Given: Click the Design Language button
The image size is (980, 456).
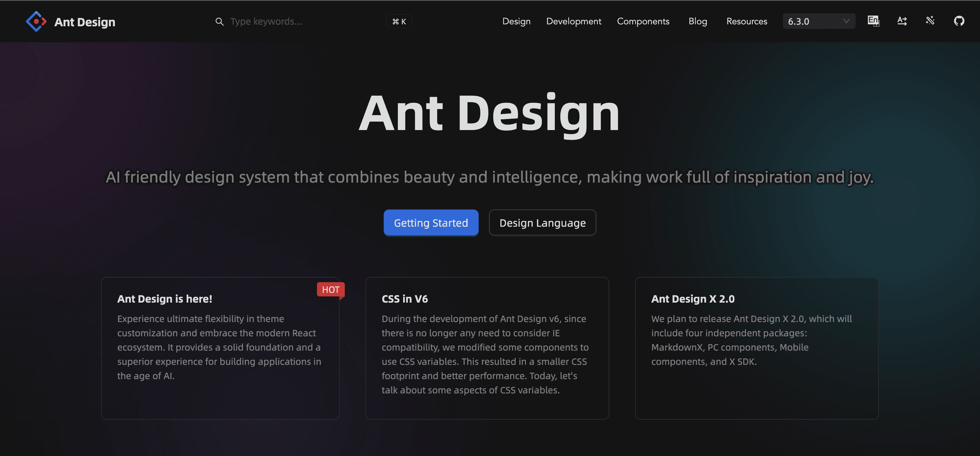Looking at the screenshot, I should [542, 223].
